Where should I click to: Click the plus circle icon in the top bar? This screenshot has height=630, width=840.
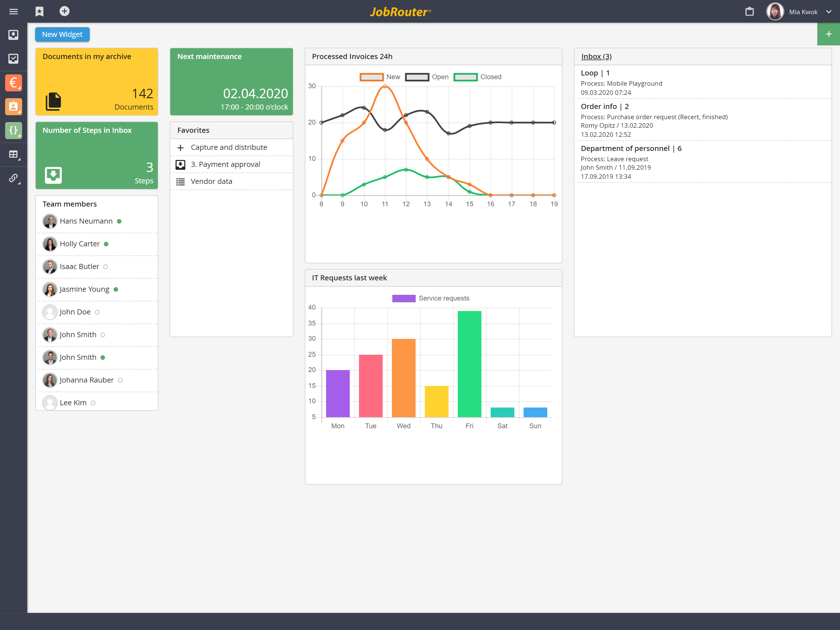point(64,11)
